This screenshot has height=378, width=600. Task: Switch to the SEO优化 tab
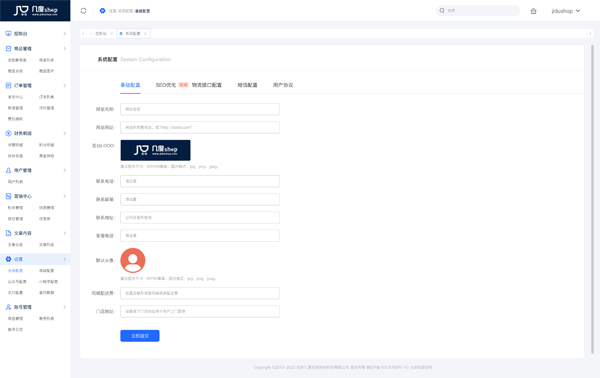point(166,85)
